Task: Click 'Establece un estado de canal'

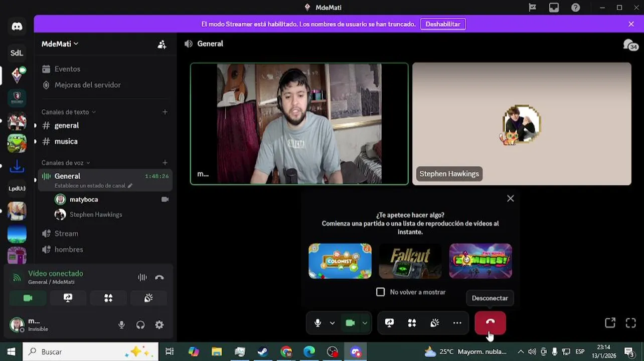Action: (93, 186)
